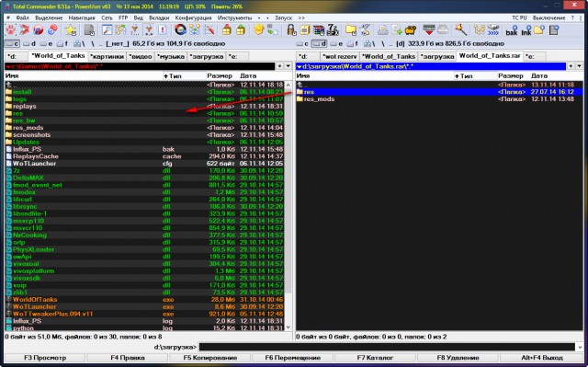Click the yellow star favorites icon
The width and height of the screenshot is (588, 367).
(71, 30)
